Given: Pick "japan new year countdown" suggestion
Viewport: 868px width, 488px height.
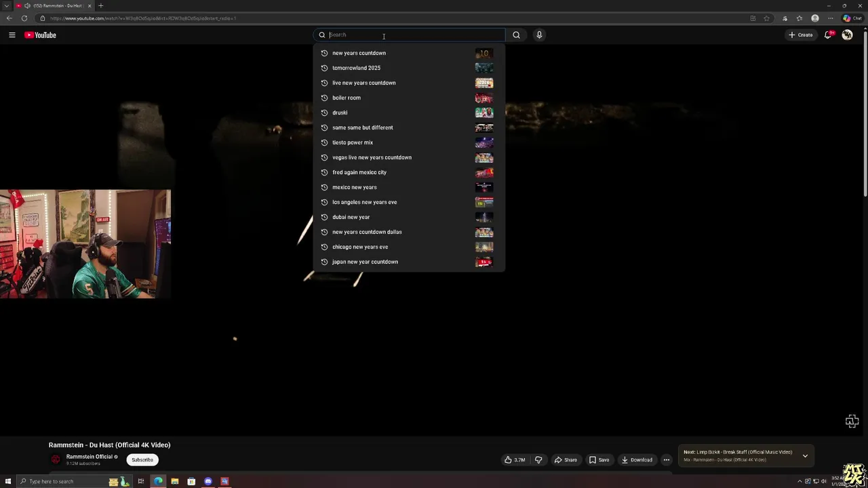Looking at the screenshot, I should tap(409, 262).
